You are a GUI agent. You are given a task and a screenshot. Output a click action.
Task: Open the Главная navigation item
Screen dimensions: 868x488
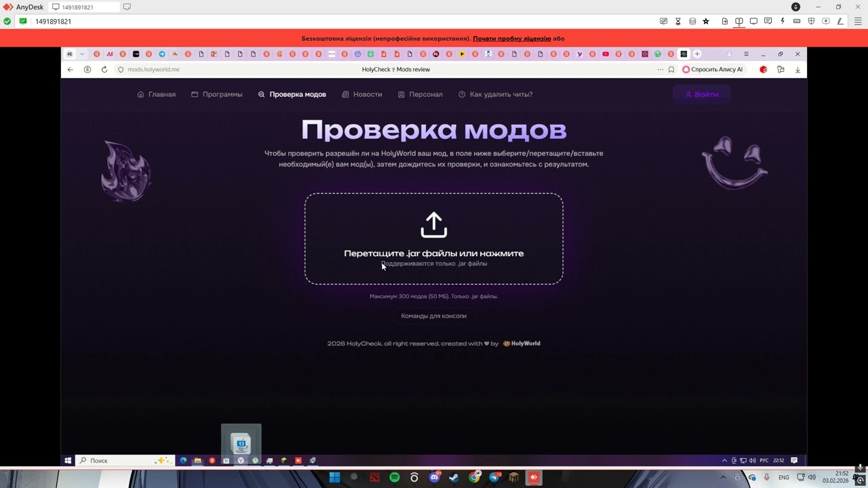[x=157, y=94]
